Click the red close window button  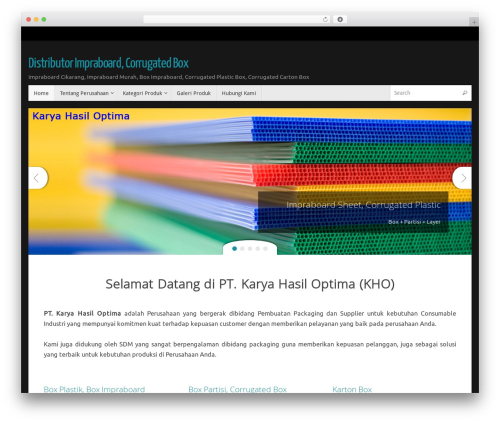pos(29,19)
